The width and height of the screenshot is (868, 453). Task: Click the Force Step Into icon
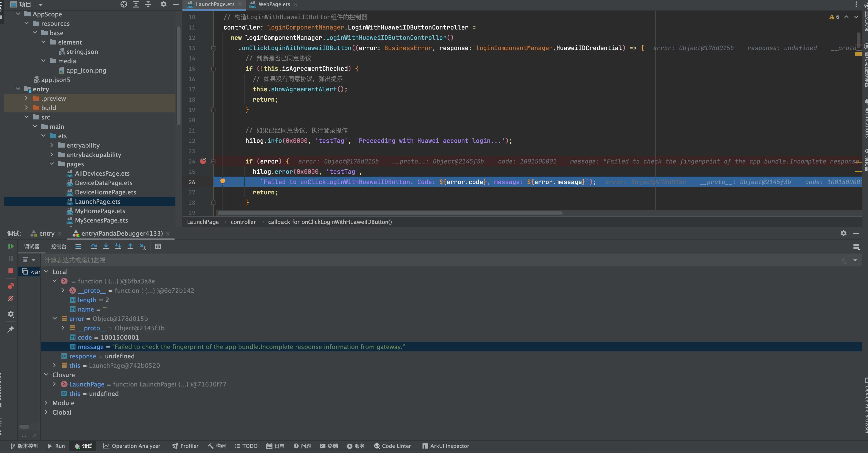tap(118, 246)
